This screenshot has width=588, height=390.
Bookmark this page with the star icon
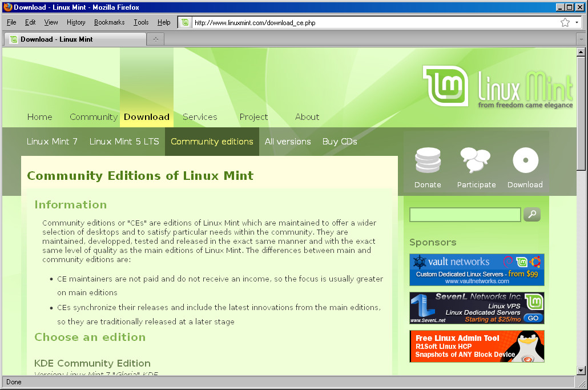[x=565, y=22]
